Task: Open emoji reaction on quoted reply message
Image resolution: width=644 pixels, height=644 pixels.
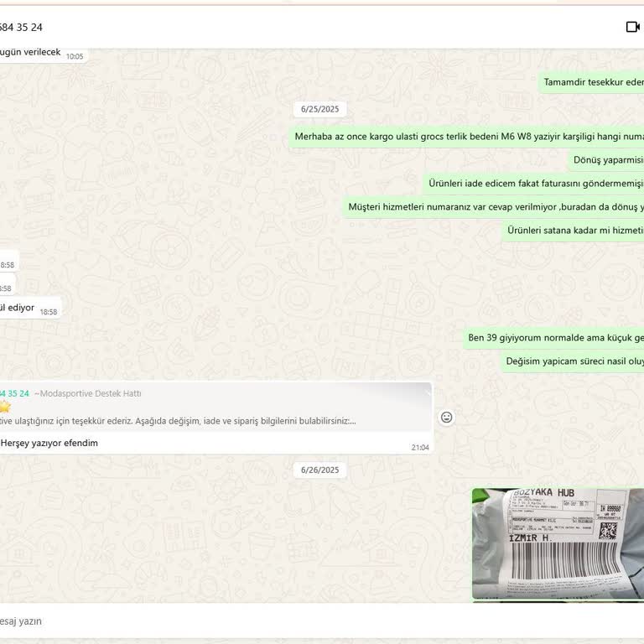Action: pos(446,418)
